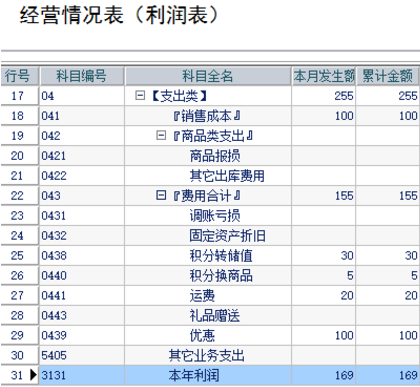420x387 pixels.
Task: Click account code 0439
Action: pos(54,335)
